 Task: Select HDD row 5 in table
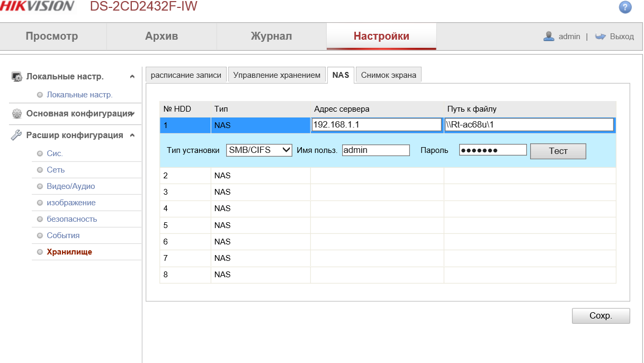(388, 225)
